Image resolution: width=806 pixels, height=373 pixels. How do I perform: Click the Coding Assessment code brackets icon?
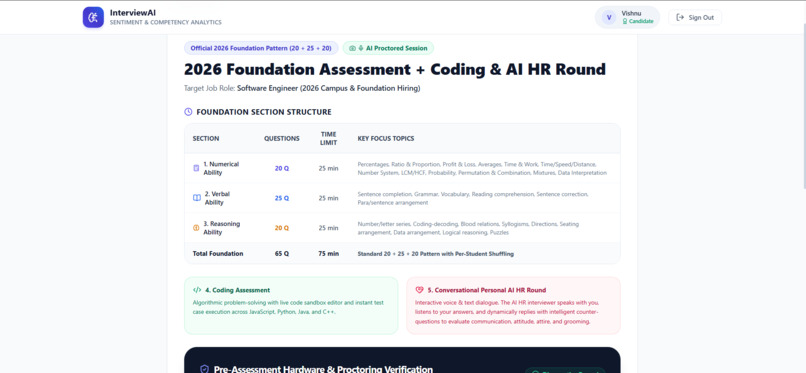tap(197, 290)
